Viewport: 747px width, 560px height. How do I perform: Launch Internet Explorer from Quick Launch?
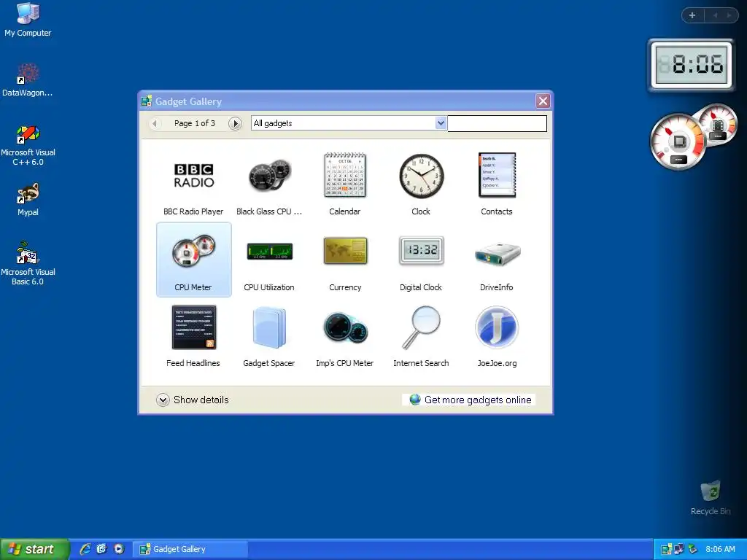(85, 549)
